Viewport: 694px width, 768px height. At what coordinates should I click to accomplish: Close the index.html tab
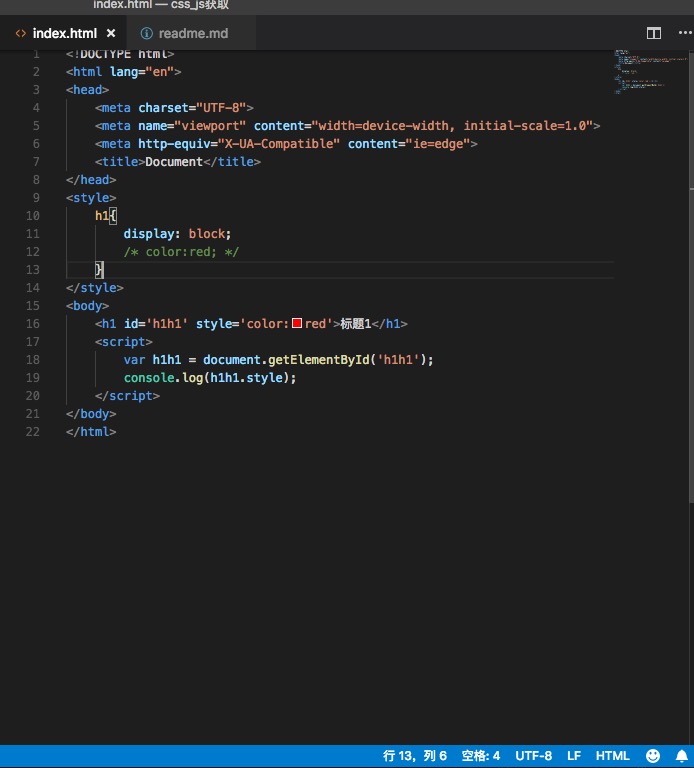coord(111,33)
